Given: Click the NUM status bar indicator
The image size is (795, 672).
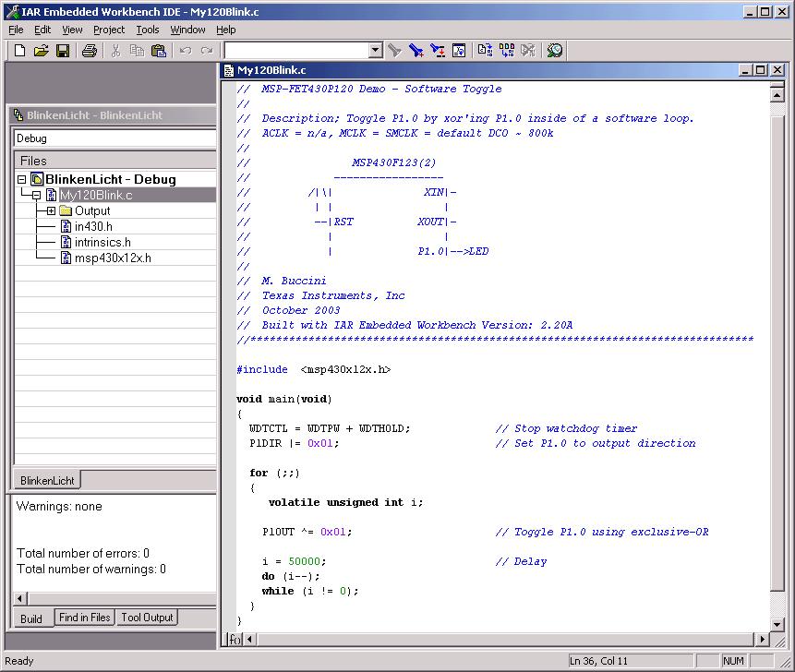Looking at the screenshot, I should point(733,661).
